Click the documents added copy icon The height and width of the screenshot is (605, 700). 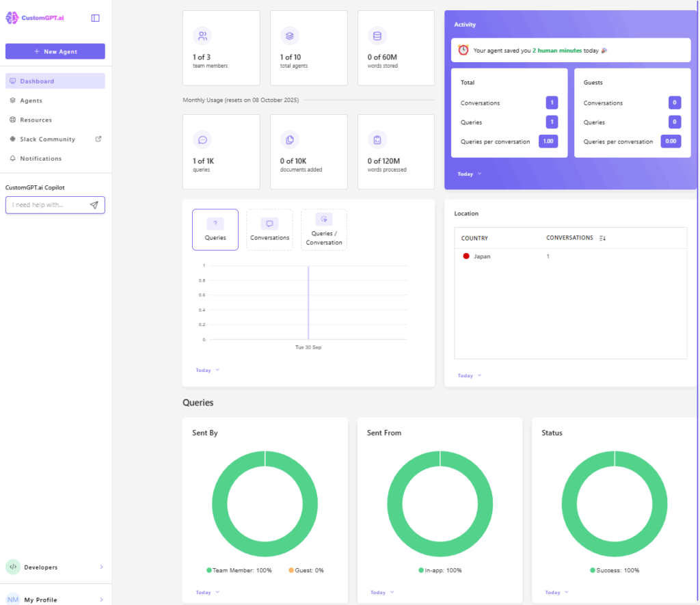pyautogui.click(x=290, y=139)
